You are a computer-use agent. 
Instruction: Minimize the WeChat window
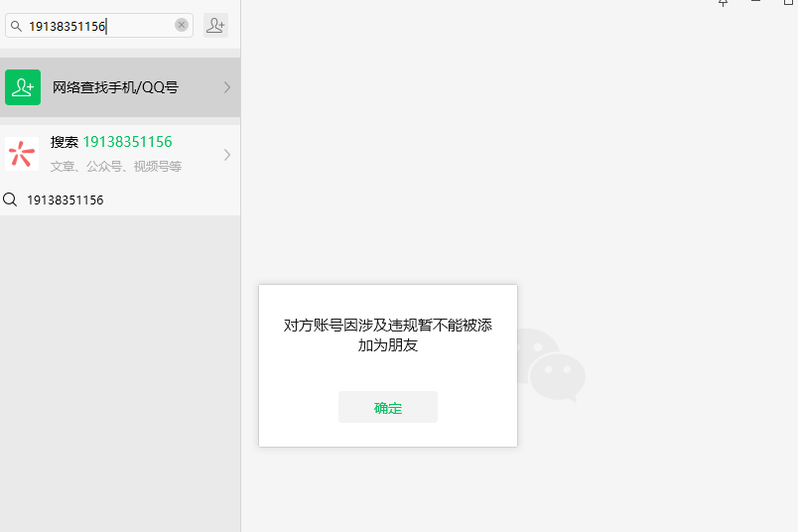coord(756,3)
